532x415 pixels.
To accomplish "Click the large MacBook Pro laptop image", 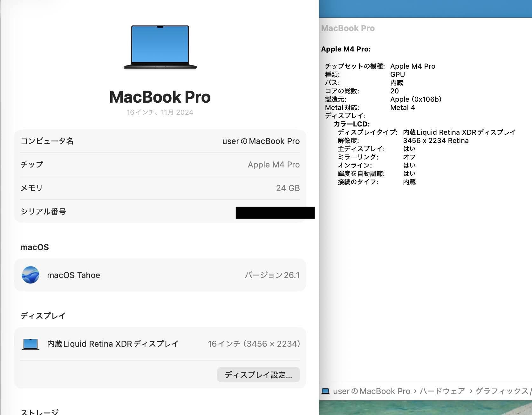I will [x=160, y=47].
